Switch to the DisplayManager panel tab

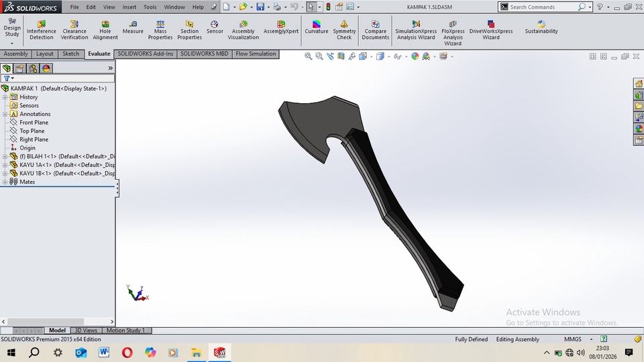(46, 68)
